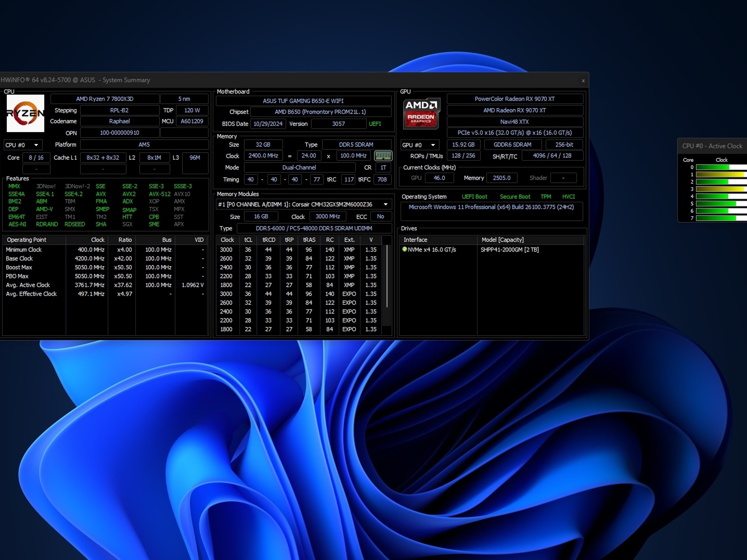The image size is (747, 560).
Task: Click the Secure Boot status indicator
Action: point(515,197)
